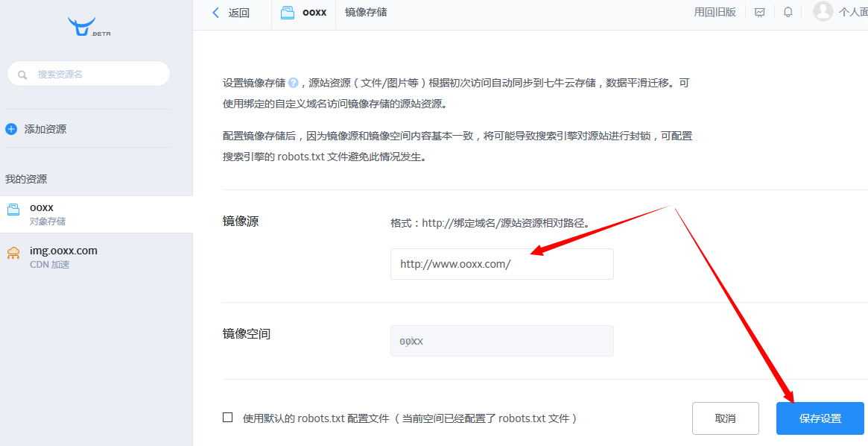Click the 取消 button
868x446 pixels.
(725, 418)
